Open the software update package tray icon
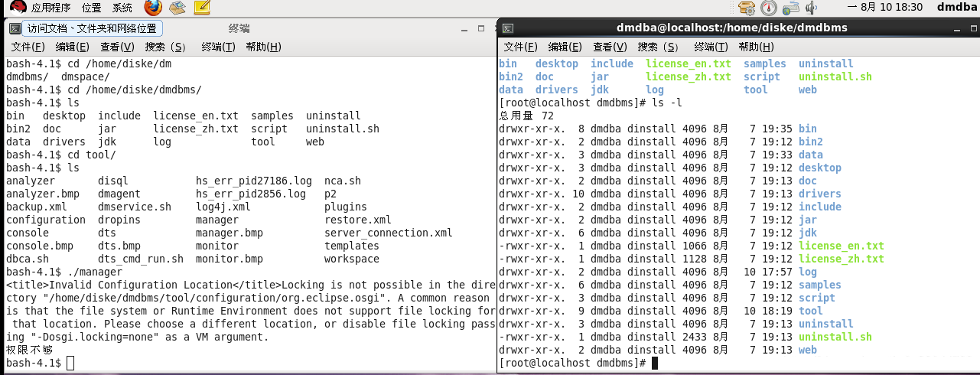Image resolution: width=980 pixels, height=375 pixels. point(747,8)
